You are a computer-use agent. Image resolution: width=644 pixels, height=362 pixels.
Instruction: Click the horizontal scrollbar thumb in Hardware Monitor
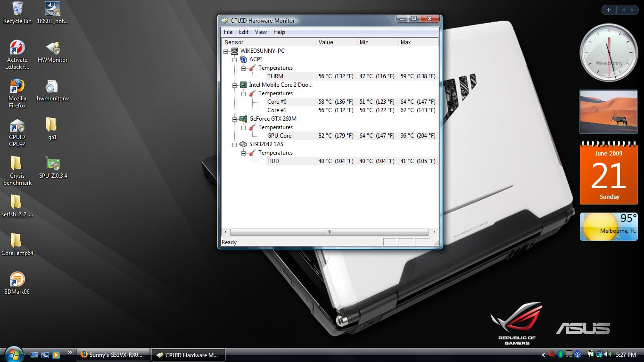click(x=330, y=232)
